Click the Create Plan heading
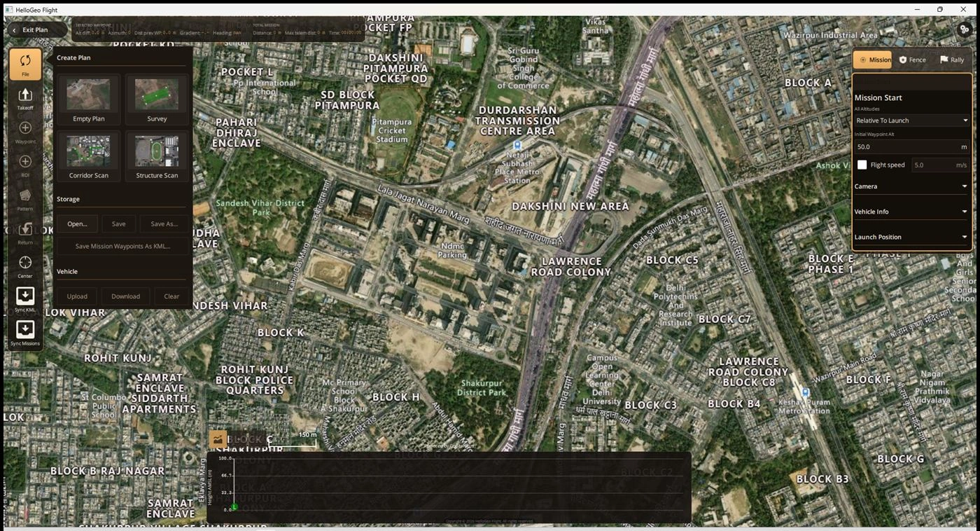The height and width of the screenshot is (531, 980). 73,58
